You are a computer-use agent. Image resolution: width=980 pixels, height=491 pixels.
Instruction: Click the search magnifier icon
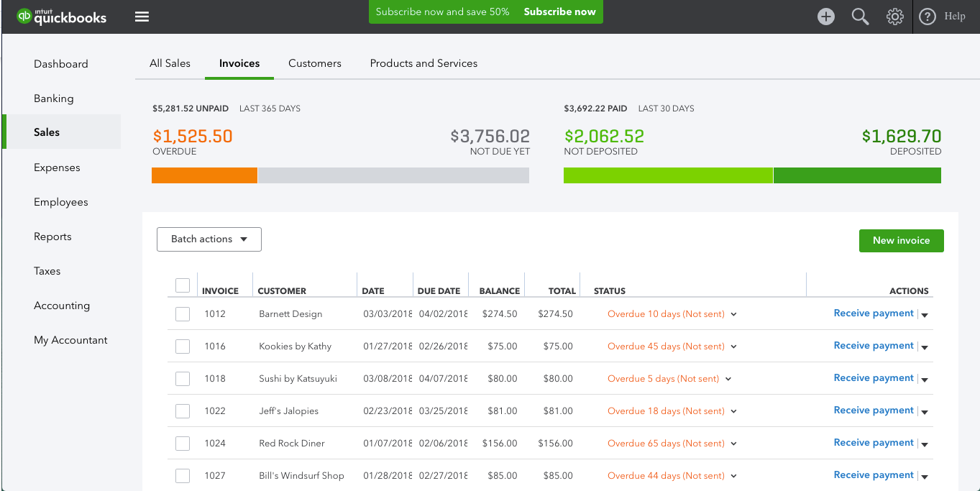coord(860,16)
